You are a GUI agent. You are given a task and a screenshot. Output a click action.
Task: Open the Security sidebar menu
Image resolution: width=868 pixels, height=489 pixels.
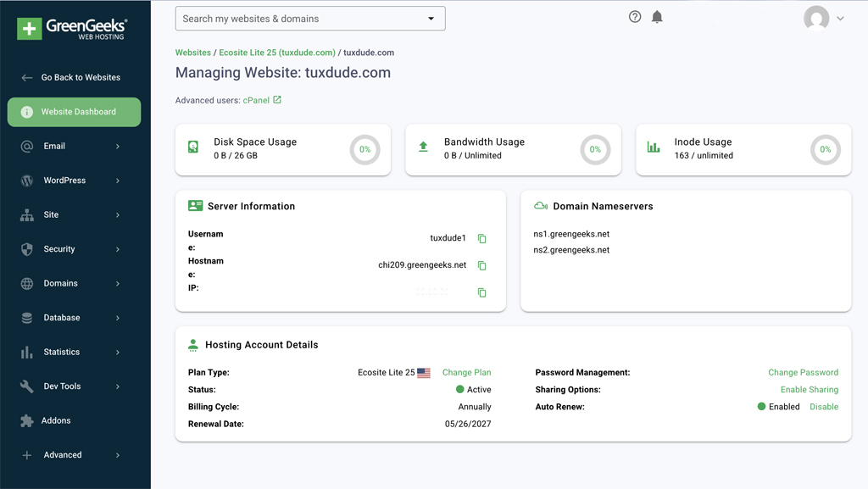click(x=75, y=249)
